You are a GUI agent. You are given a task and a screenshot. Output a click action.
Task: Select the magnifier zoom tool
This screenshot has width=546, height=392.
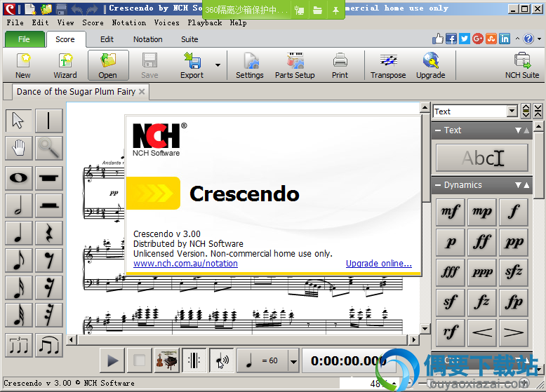(48, 148)
